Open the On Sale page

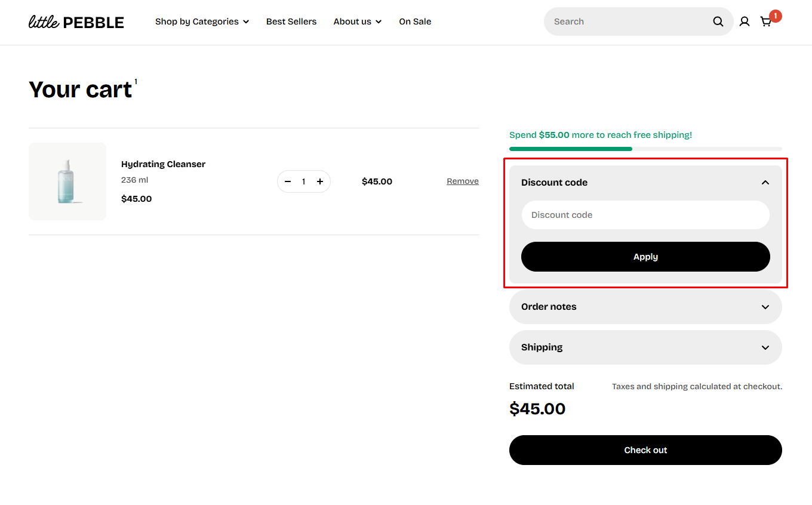tap(415, 21)
